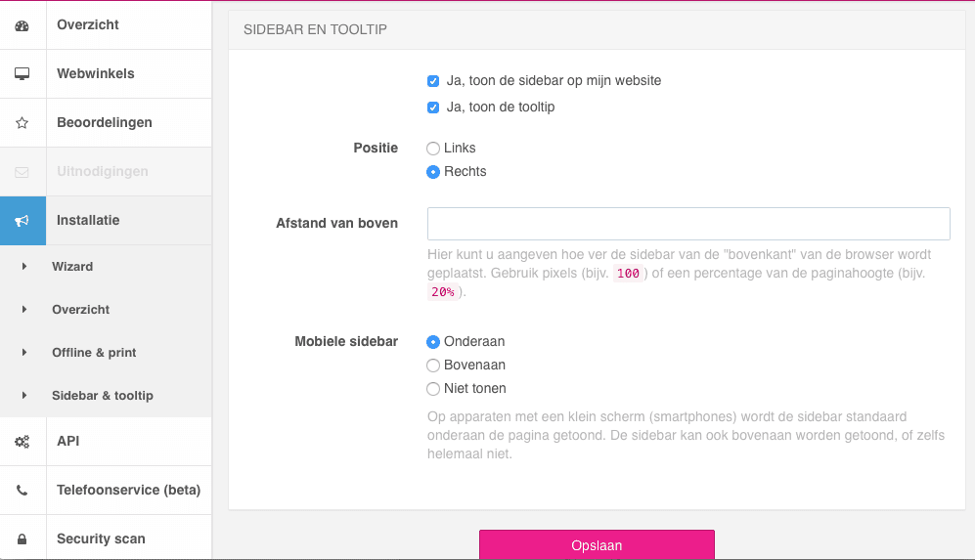This screenshot has width=975, height=560.
Task: Select the Links position radio button
Action: [x=433, y=149]
